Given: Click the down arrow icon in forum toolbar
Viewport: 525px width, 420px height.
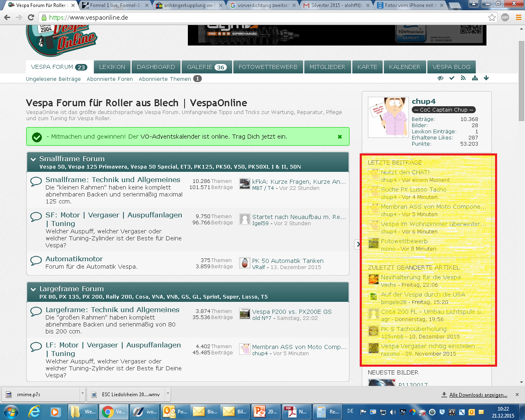Looking at the screenshot, I should point(486,78).
